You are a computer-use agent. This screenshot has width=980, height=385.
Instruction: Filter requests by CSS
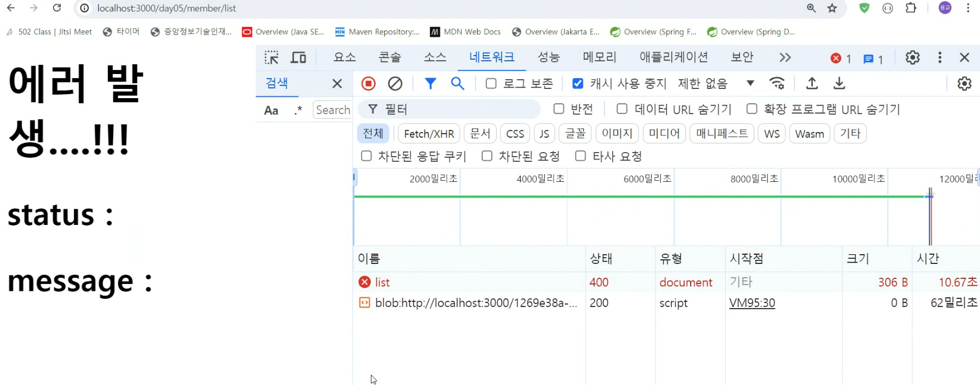(x=515, y=134)
